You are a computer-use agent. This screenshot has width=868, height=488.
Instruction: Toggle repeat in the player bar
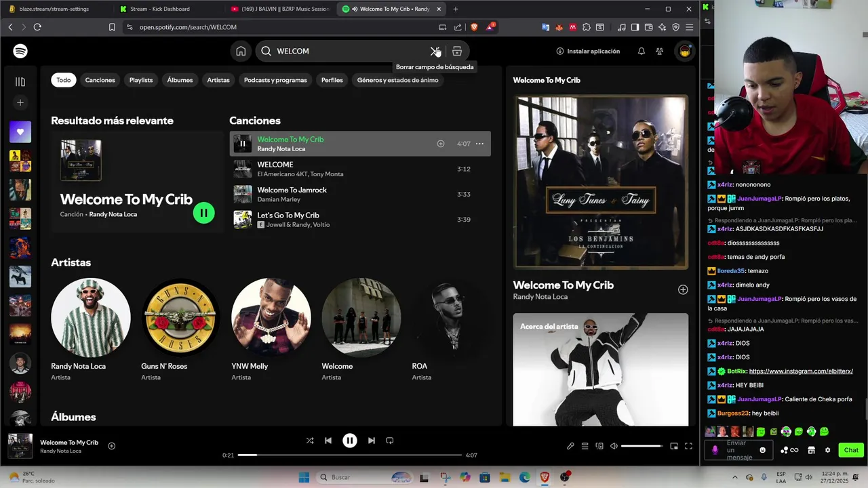390,441
